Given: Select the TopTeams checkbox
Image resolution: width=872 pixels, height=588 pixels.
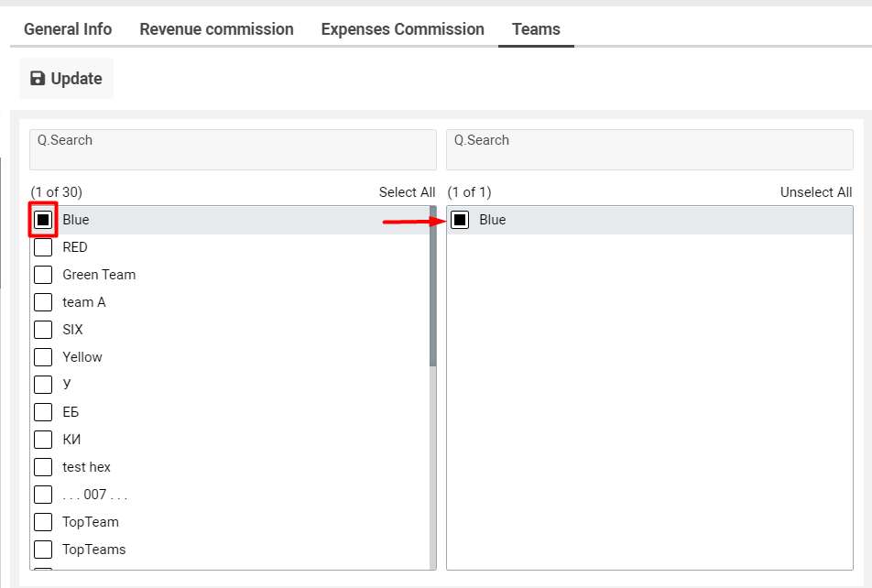Looking at the screenshot, I should [x=43, y=549].
